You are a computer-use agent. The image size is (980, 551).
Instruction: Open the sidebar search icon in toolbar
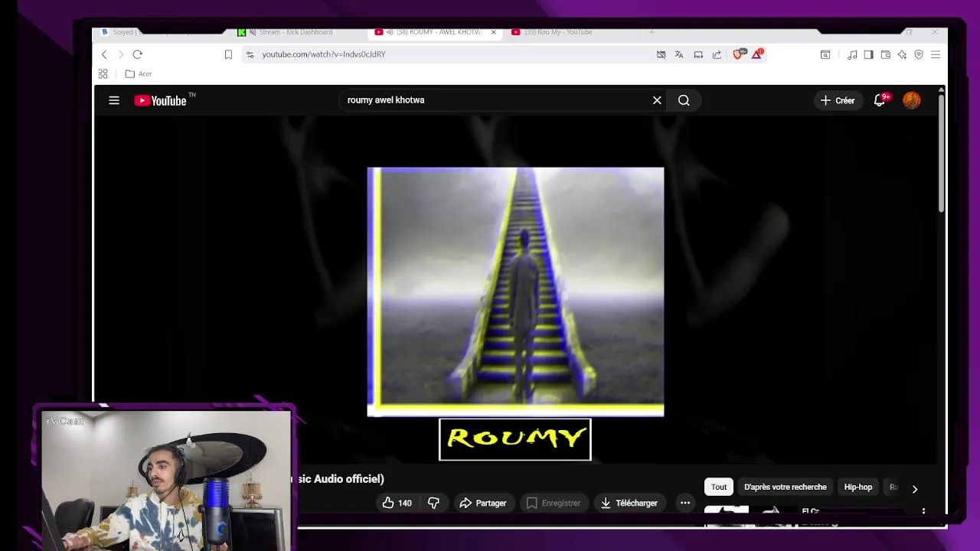coord(825,54)
